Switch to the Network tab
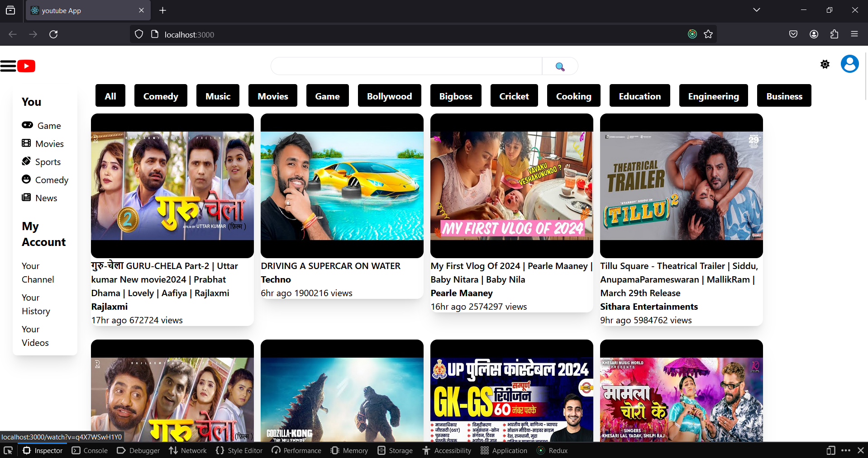This screenshot has width=868, height=458. coord(188,450)
